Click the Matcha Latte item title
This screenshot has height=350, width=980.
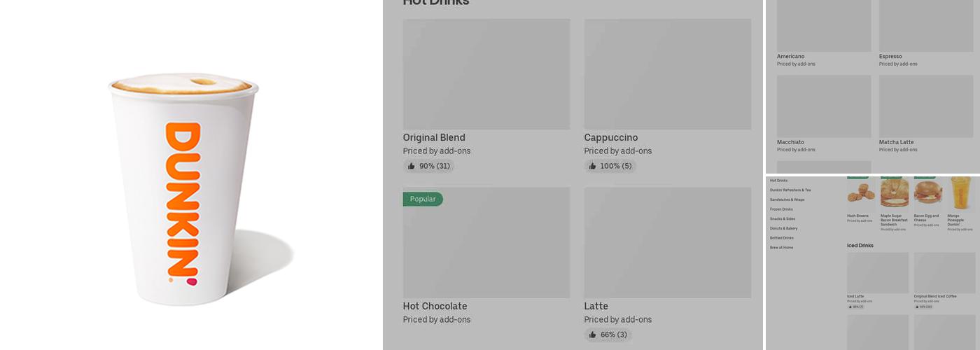pyautogui.click(x=896, y=142)
